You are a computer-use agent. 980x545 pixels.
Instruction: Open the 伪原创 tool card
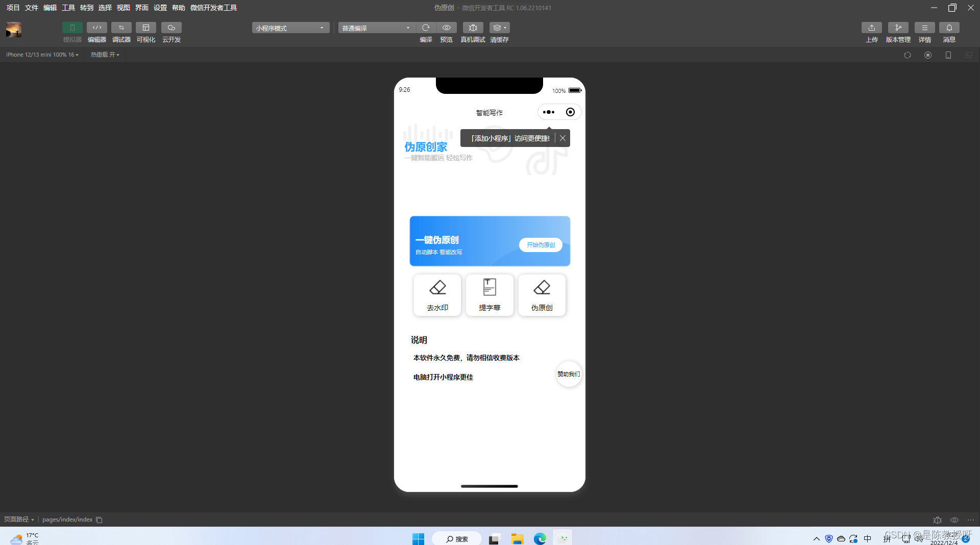click(542, 295)
